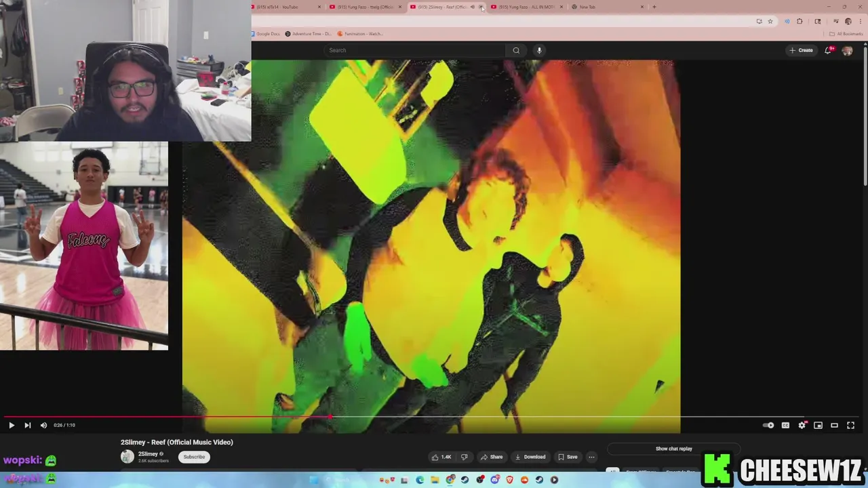Image resolution: width=868 pixels, height=488 pixels.
Task: Open the browser extensions puzzle icon
Action: tap(800, 21)
